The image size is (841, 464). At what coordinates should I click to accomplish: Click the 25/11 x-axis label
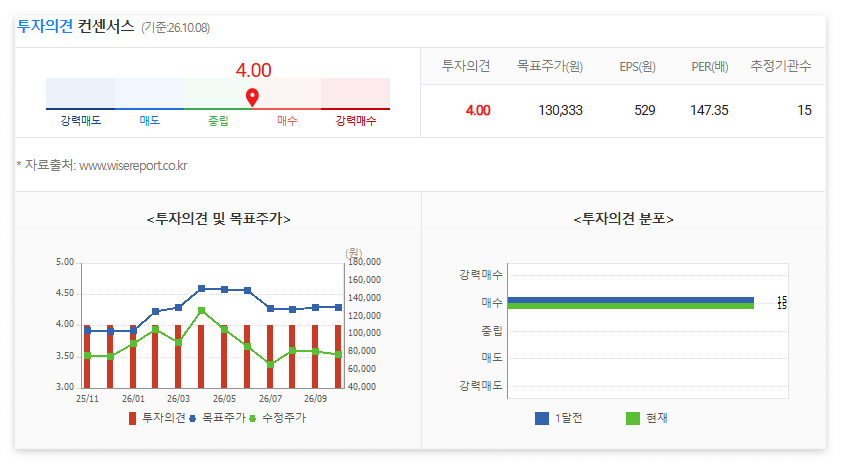click(x=87, y=399)
